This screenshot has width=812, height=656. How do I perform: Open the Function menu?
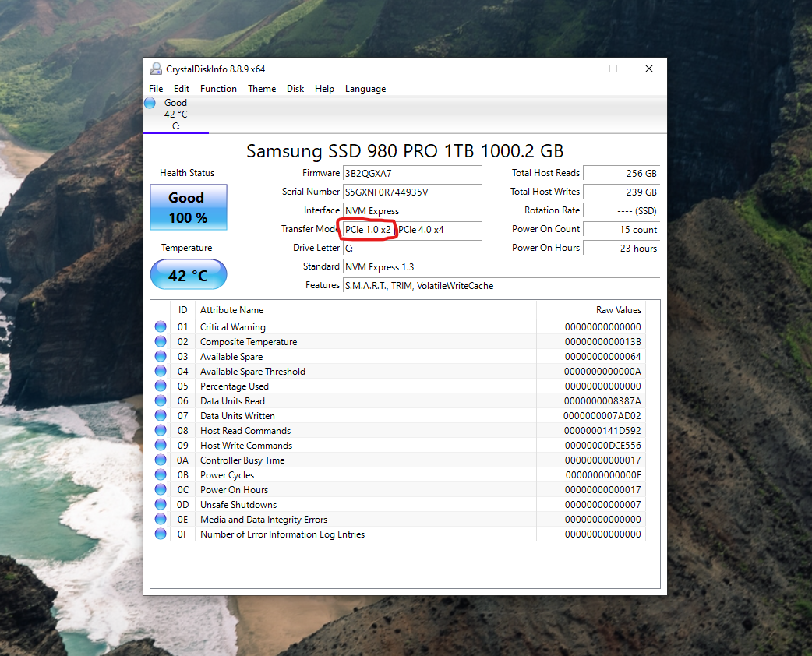pos(218,88)
